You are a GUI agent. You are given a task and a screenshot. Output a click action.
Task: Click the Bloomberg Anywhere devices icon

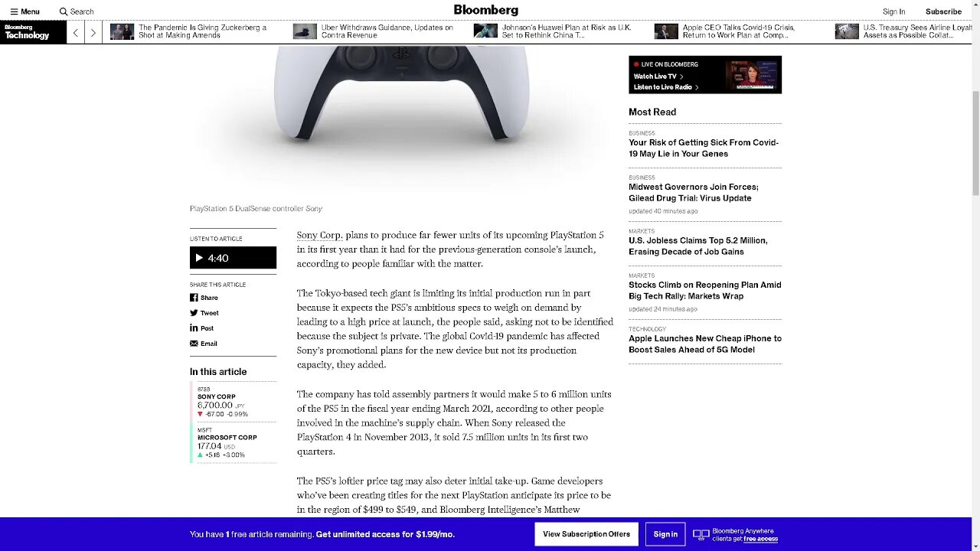point(701,534)
